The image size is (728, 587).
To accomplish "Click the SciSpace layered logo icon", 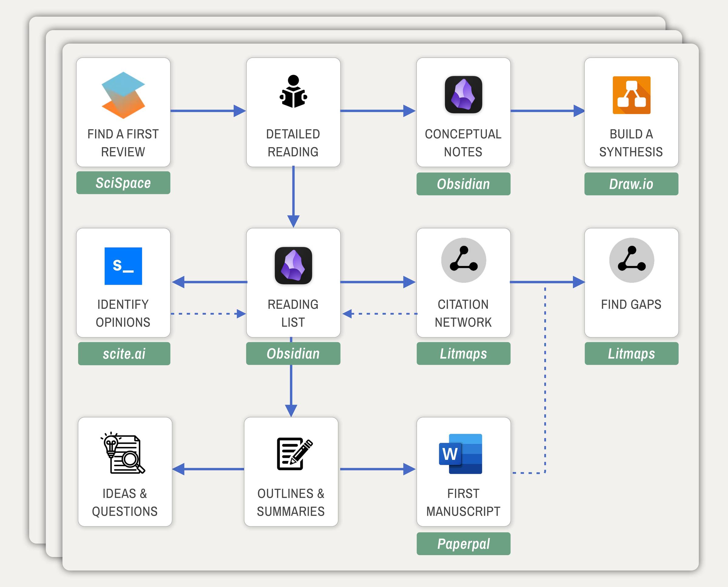I will tap(123, 95).
